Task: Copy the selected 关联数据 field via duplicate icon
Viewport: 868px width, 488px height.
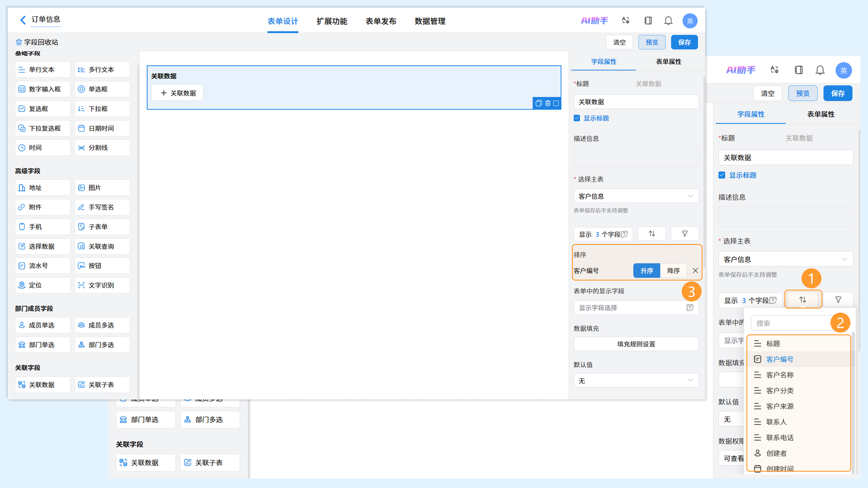Action: [538, 103]
